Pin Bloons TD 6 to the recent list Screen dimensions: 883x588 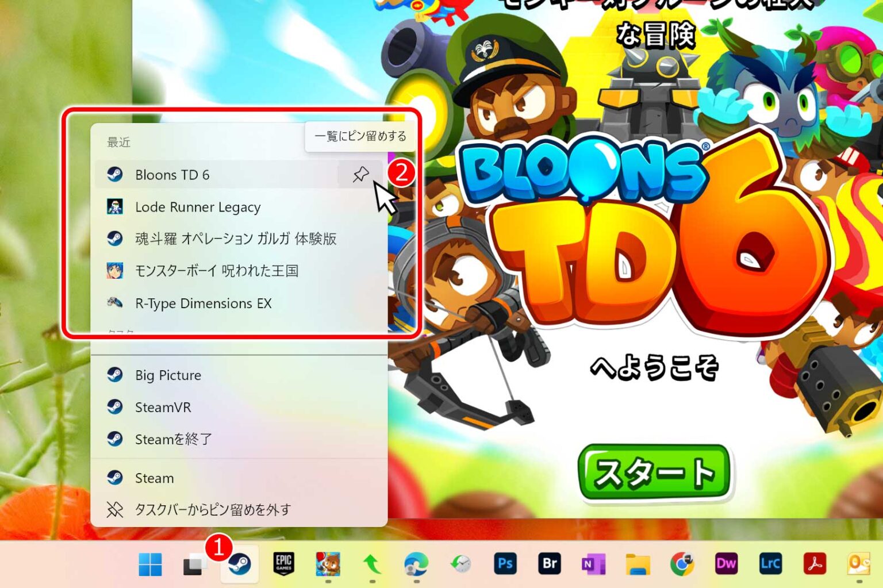pos(360,175)
